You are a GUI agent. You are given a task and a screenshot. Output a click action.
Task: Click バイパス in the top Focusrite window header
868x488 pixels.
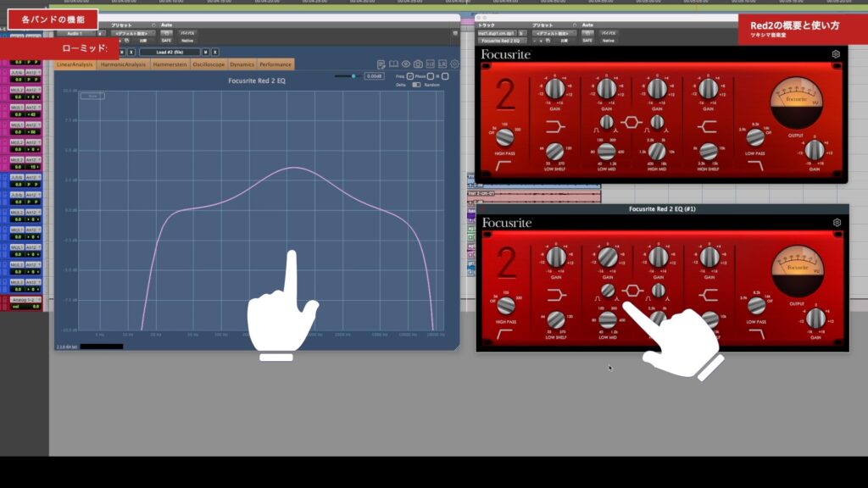pos(609,33)
